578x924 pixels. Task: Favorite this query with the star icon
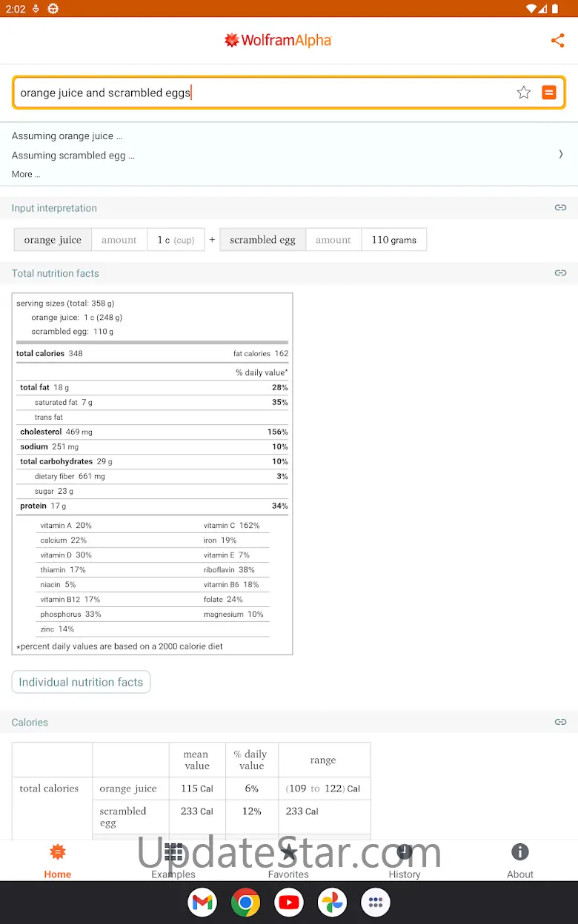point(524,93)
